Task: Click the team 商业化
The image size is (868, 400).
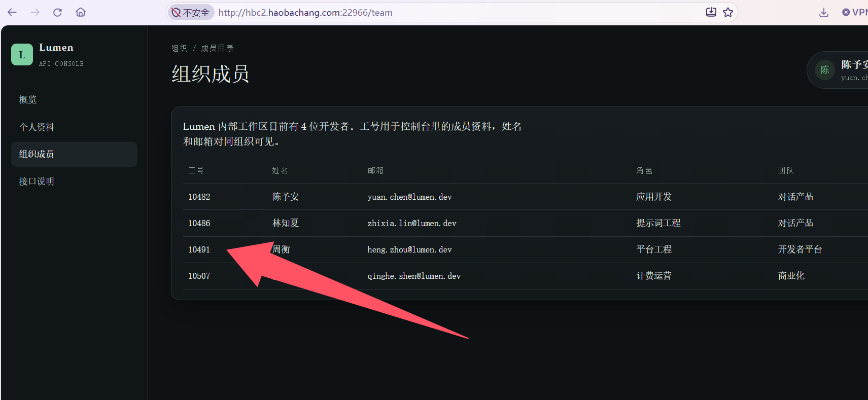Action: point(791,276)
